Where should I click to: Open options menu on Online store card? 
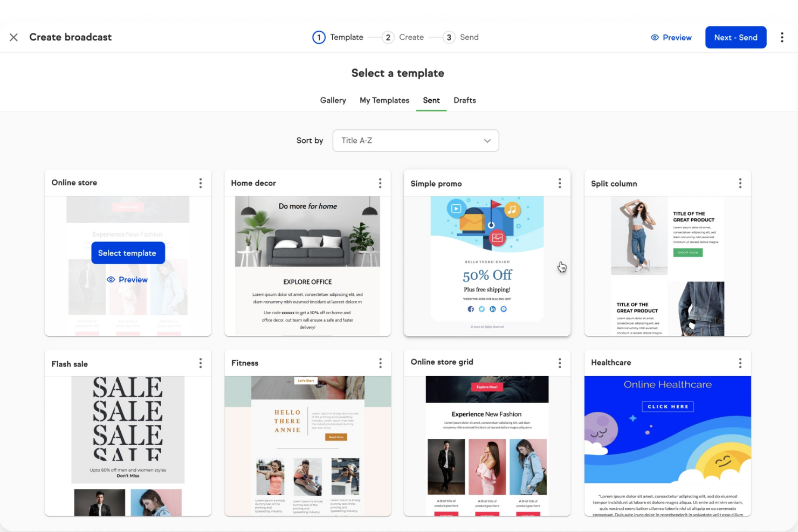(200, 183)
